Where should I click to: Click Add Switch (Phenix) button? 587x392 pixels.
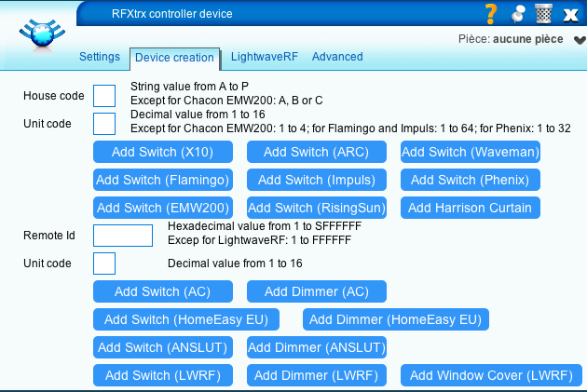pyautogui.click(x=471, y=180)
